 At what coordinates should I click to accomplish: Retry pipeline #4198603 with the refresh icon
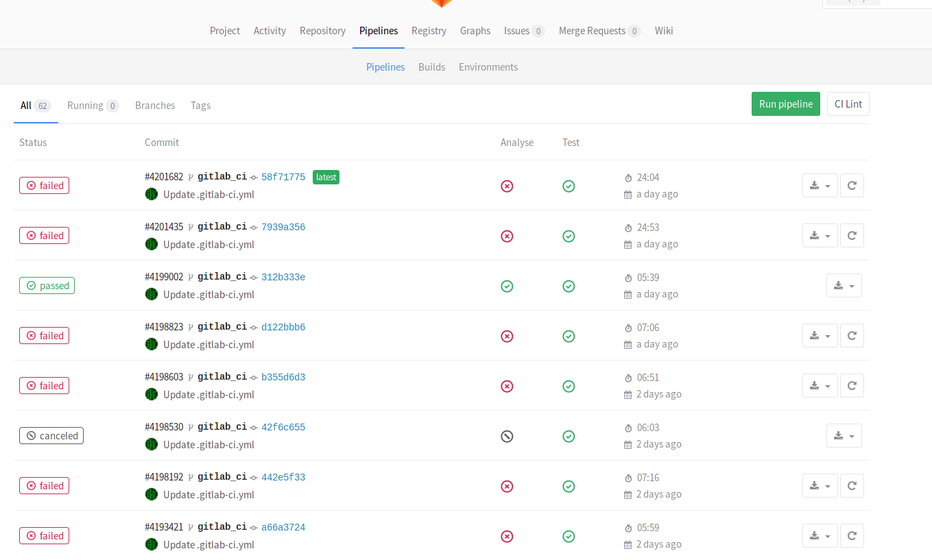(852, 385)
